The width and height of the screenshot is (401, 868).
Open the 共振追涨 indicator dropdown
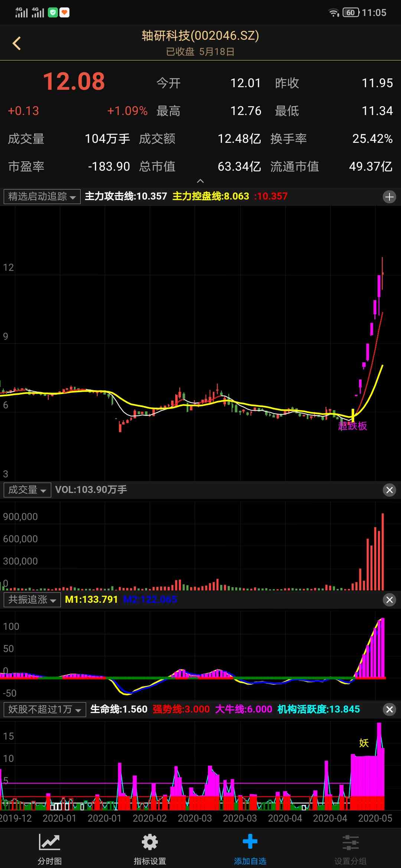click(x=32, y=600)
